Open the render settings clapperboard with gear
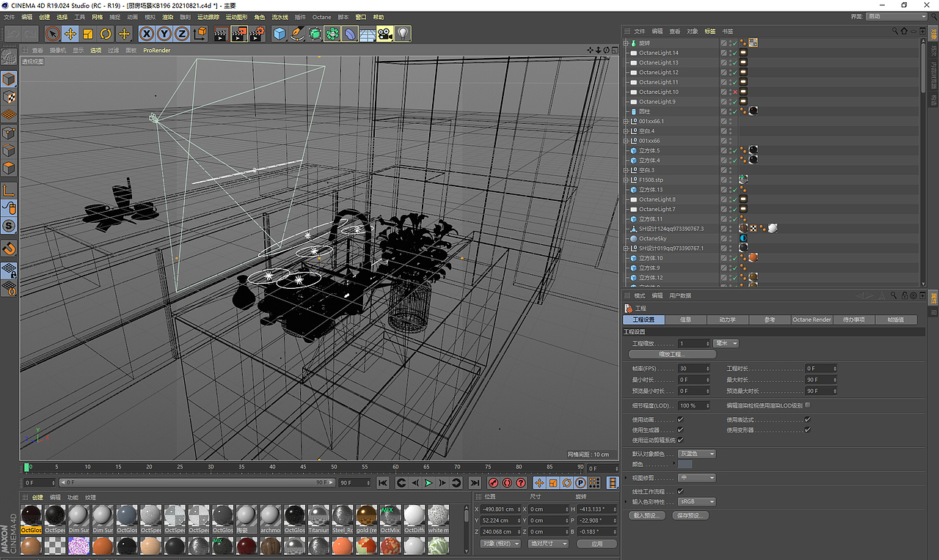The image size is (939, 560). pos(257,34)
